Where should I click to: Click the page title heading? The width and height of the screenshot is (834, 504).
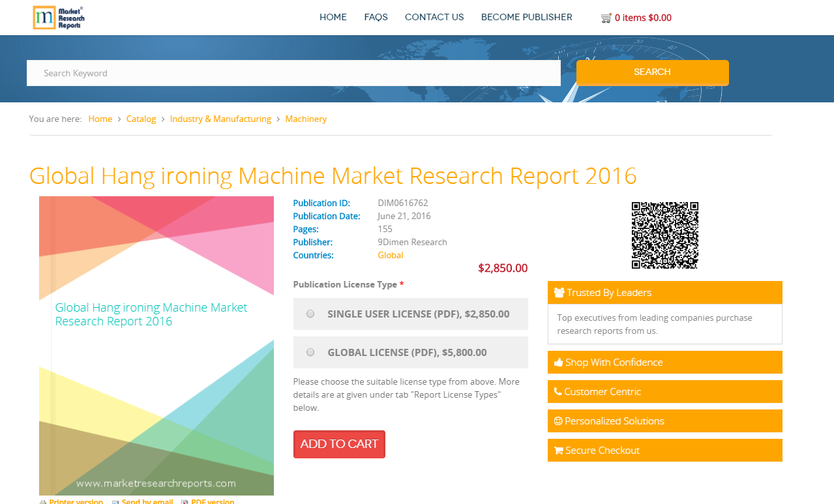333,176
